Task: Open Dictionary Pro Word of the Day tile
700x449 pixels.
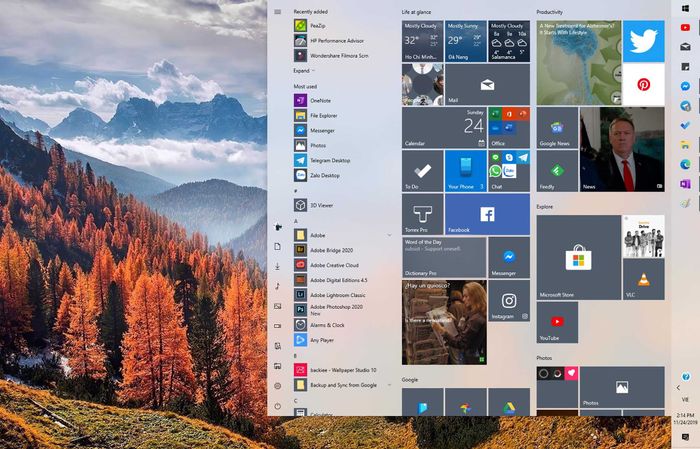Action: point(444,258)
